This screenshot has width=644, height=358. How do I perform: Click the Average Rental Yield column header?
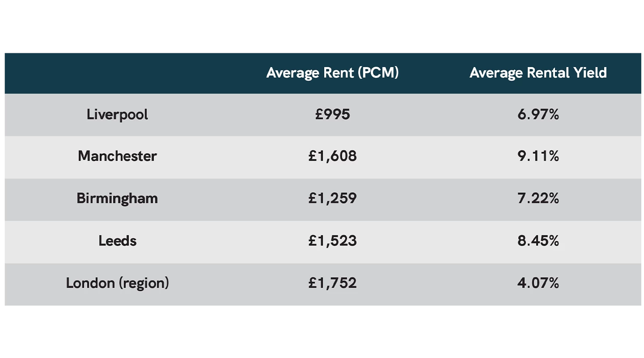538,73
